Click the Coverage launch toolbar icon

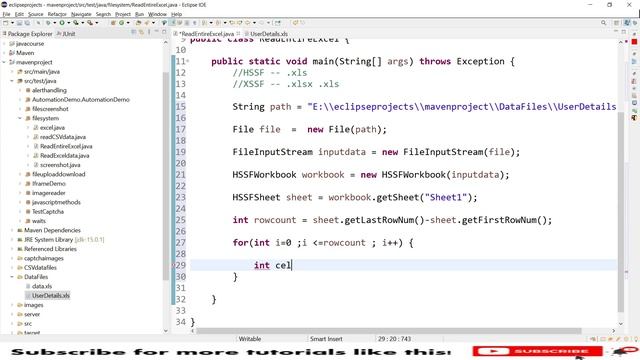(76, 23)
